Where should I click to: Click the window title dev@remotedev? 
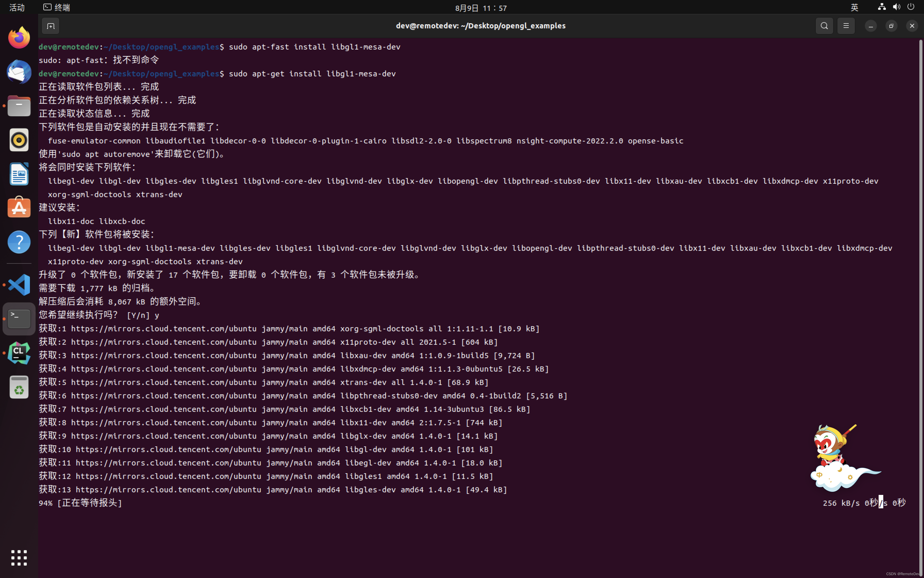click(x=481, y=26)
